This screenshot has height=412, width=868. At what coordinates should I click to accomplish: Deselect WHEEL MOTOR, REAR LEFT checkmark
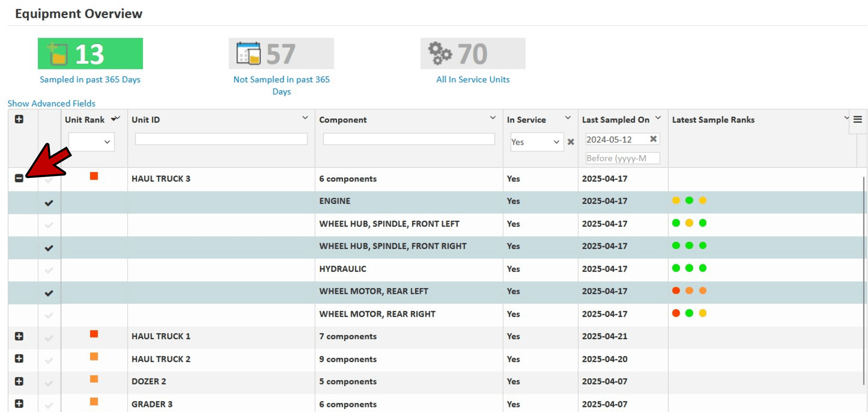(49, 293)
